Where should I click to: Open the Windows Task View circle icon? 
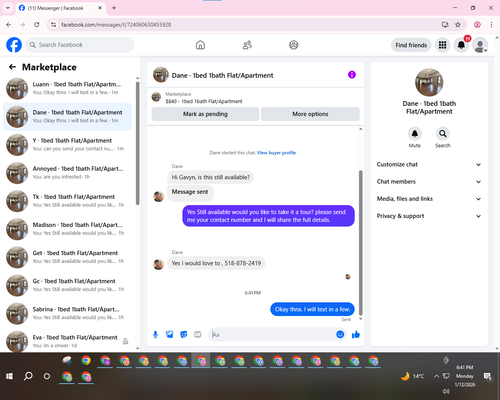47,376
